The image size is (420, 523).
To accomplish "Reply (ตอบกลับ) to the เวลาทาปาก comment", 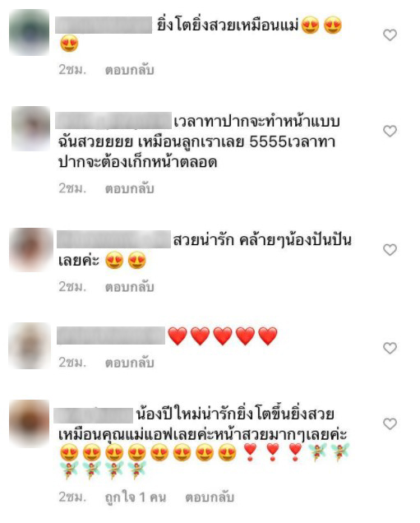I will tap(129, 188).
